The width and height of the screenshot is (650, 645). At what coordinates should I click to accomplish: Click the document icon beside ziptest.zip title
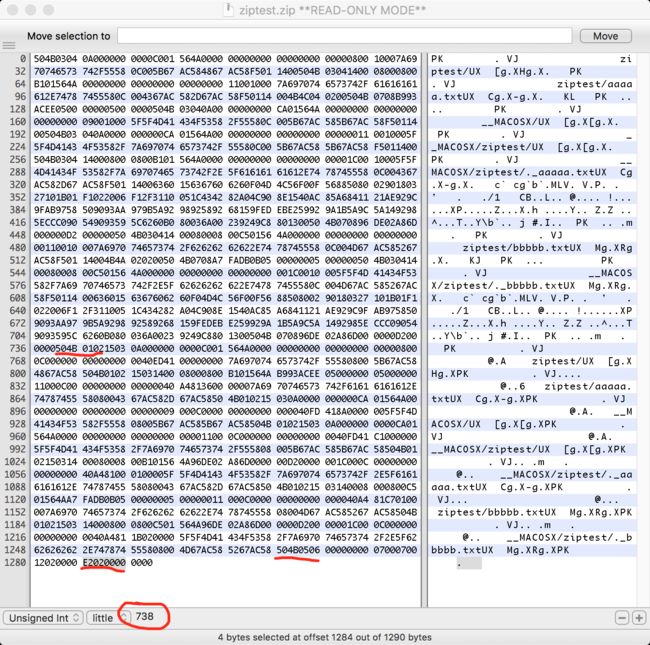(228, 10)
